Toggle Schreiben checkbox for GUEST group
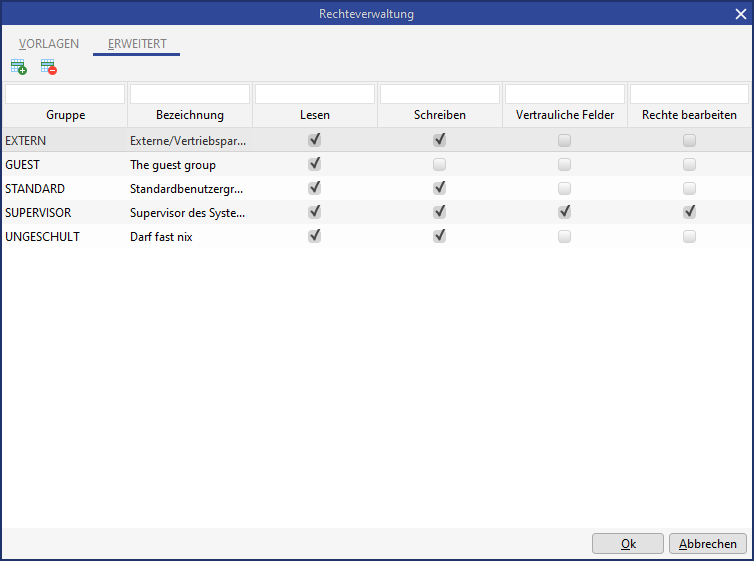754x561 pixels. pyautogui.click(x=440, y=164)
